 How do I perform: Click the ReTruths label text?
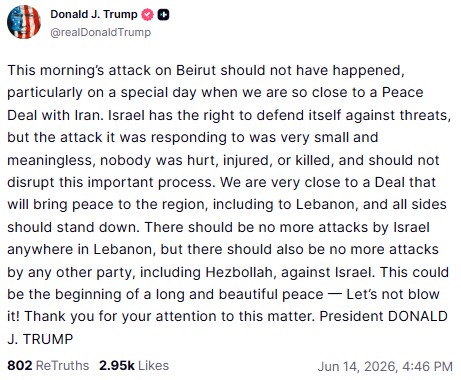tap(62, 366)
